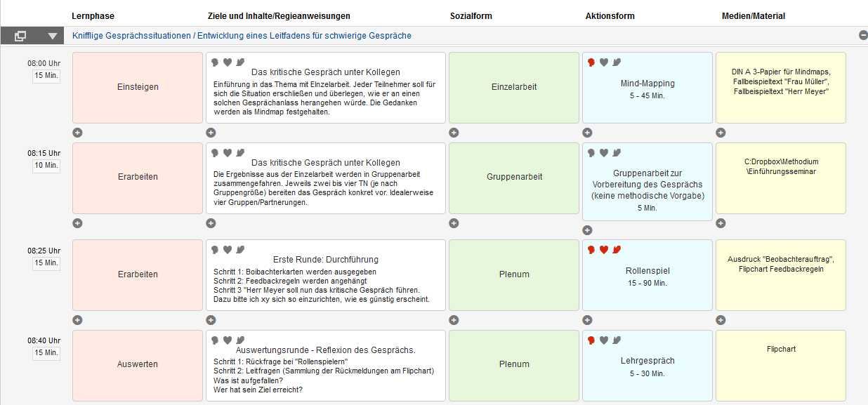Click the Sozialform column header
This screenshot has height=405, width=868.
click(x=472, y=16)
